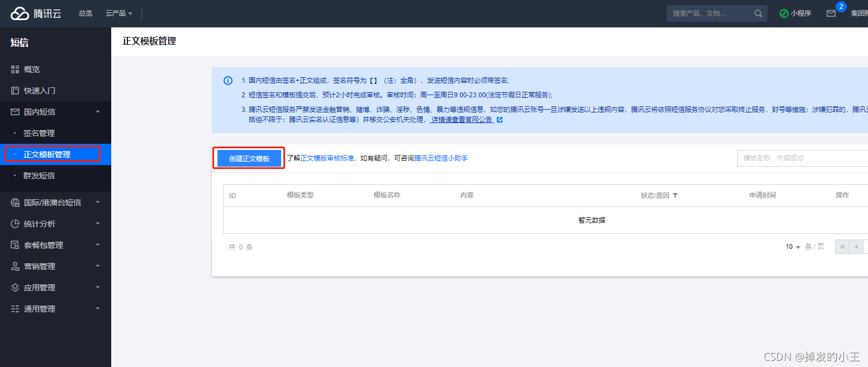
Task: Expand the 国际/港澳台短信 section chevron
Action: pyautogui.click(x=98, y=203)
